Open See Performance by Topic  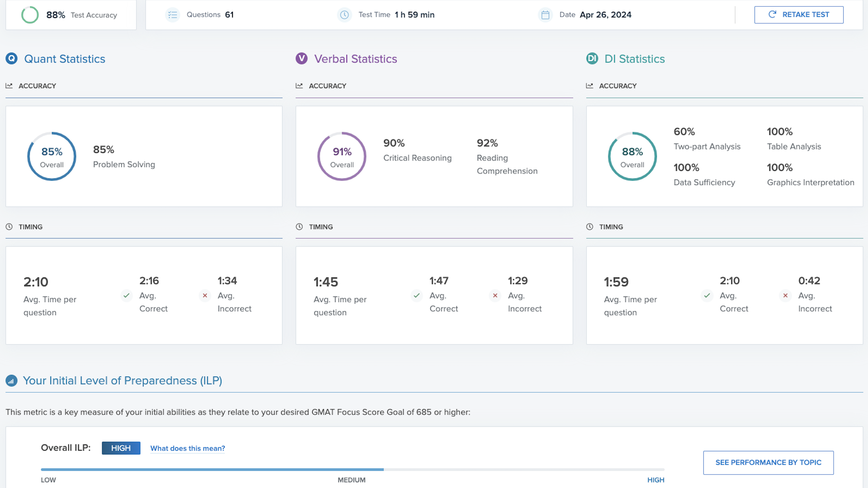[768, 463]
